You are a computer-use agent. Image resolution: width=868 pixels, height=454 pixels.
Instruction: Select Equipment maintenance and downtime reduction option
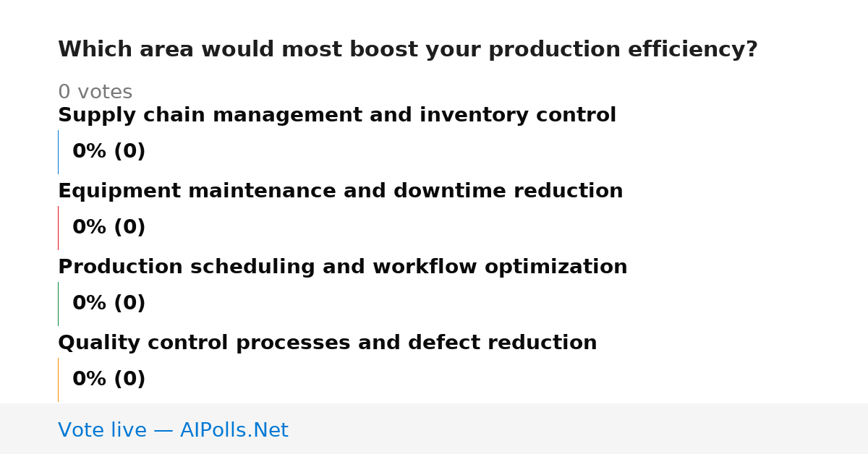(341, 192)
